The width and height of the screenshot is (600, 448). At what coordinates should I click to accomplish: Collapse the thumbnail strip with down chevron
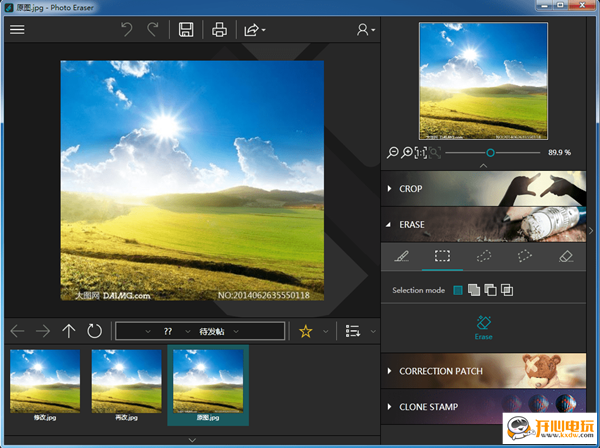(192, 440)
